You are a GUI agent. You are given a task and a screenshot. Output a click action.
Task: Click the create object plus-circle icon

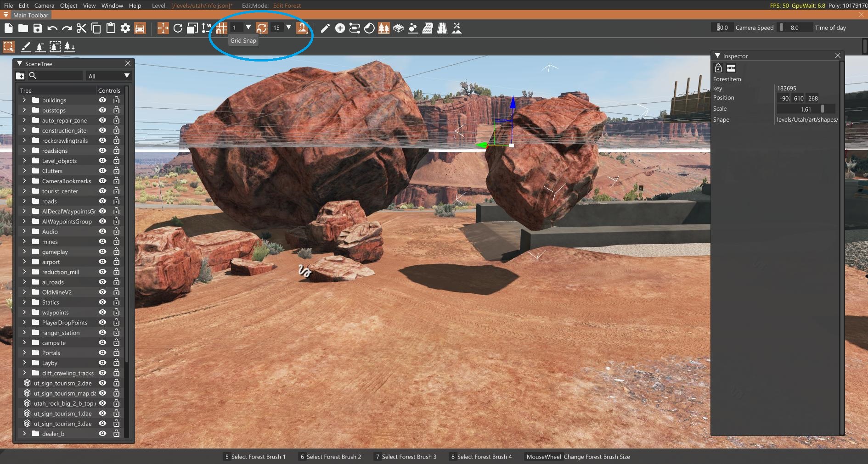tap(340, 28)
